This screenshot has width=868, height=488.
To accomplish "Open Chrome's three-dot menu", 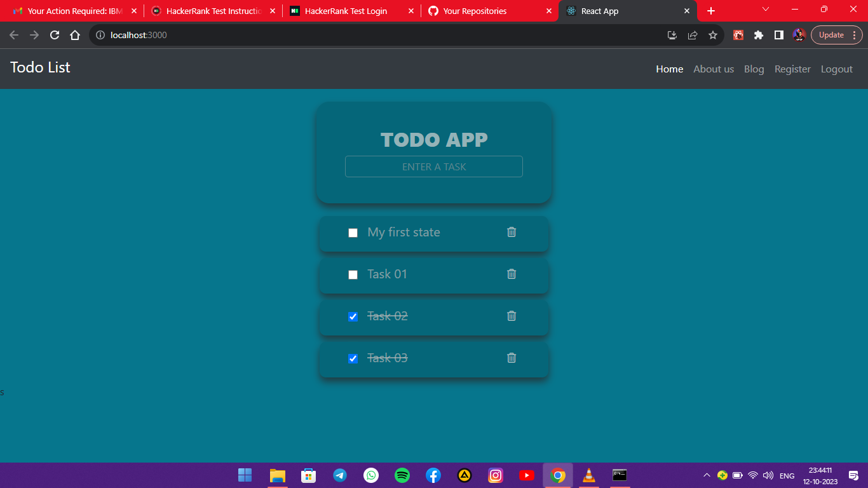I will 855,36.
